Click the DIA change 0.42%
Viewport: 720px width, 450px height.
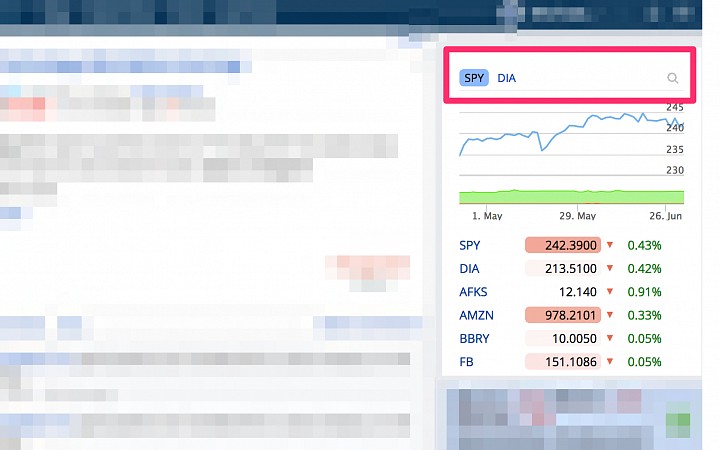coord(644,269)
